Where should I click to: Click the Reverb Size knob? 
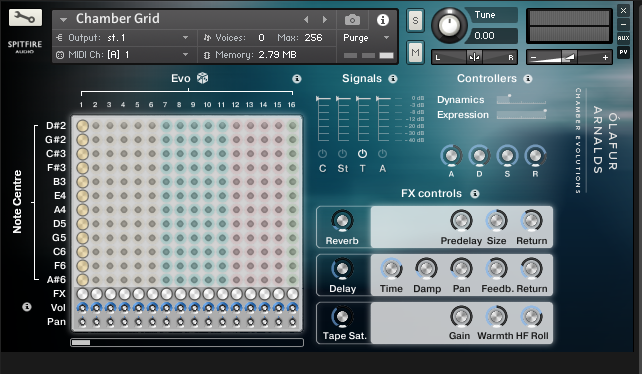[496, 221]
